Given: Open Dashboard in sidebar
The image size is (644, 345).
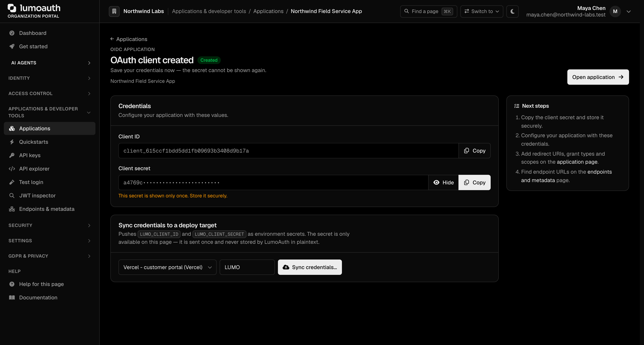Looking at the screenshot, I should (x=49, y=33).
